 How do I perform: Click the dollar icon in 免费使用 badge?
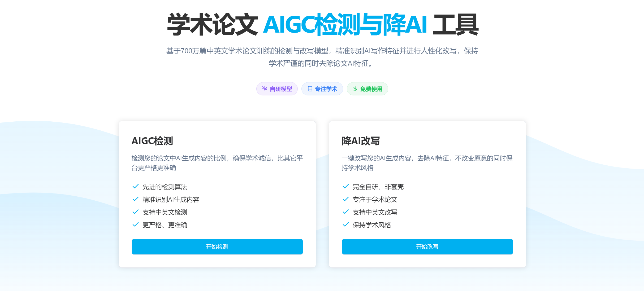click(x=355, y=89)
